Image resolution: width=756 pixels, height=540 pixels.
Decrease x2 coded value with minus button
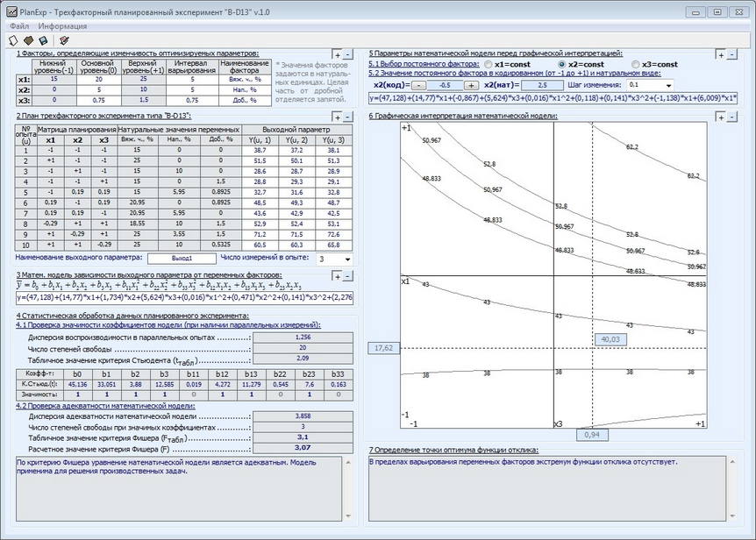(x=417, y=86)
